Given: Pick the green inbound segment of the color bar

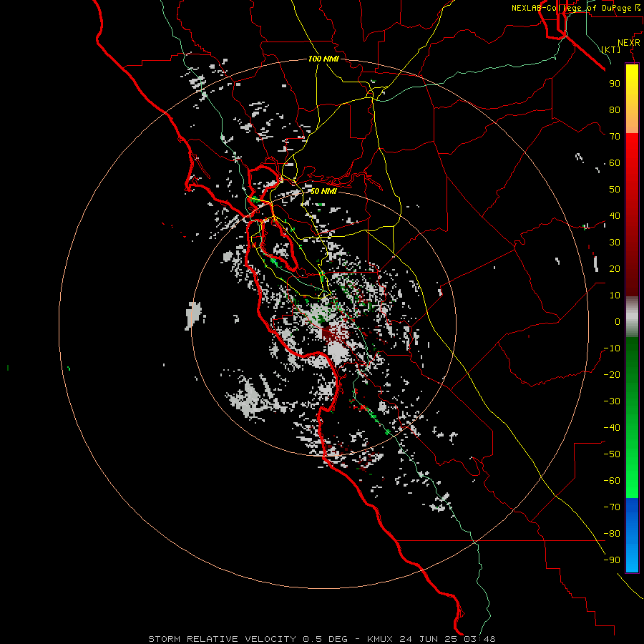Looking at the screenshot, I should click(632, 418).
